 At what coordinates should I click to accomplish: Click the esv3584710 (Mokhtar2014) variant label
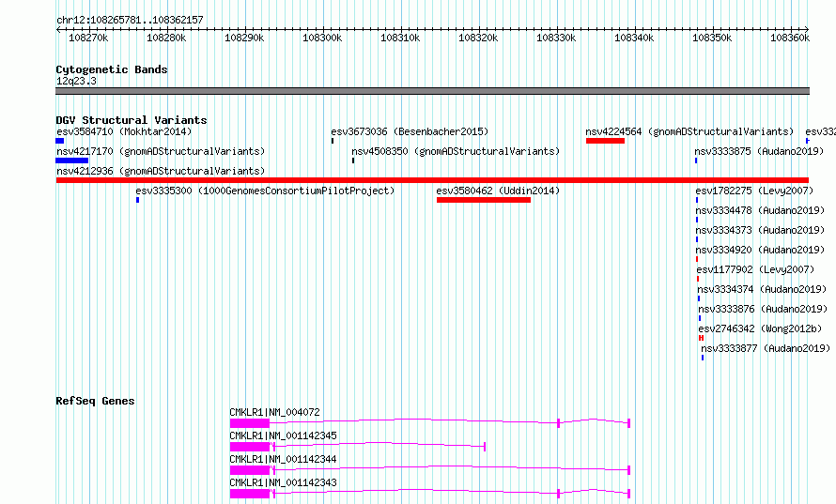(124, 131)
